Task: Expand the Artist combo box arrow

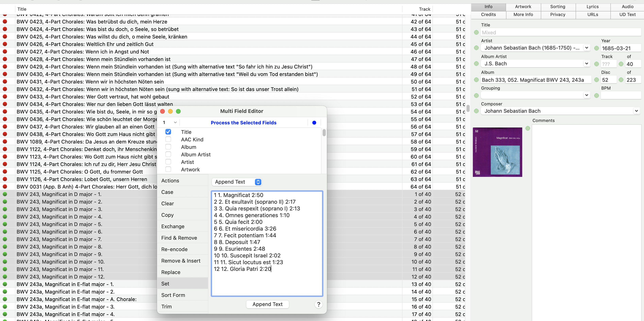Action: tap(586, 48)
